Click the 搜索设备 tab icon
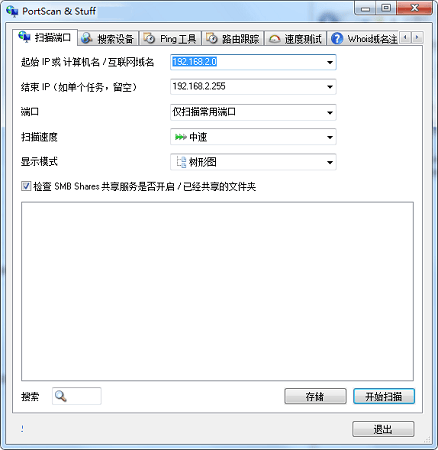 coord(87,38)
